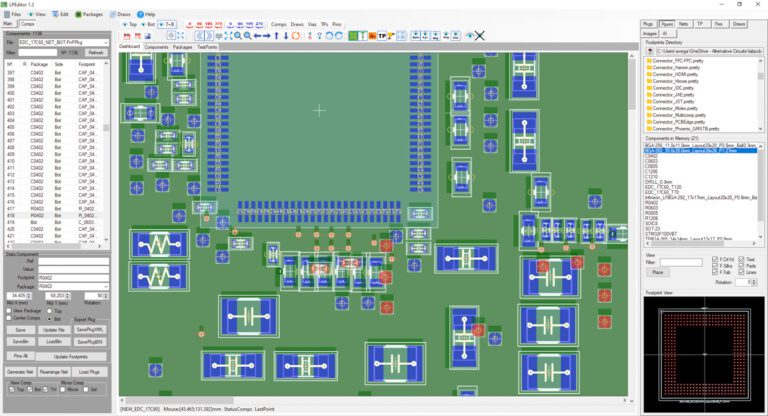This screenshot has height=416, width=768.
Task: Enable the View Package checkbox
Action: [9, 311]
